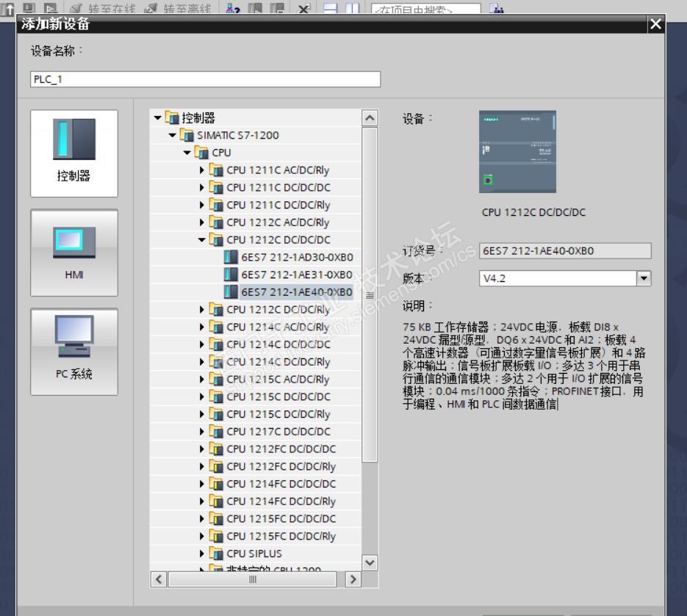Viewport: 687px width, 616px height.
Task: Click folder icon of CPU 1215FC DC/DC/DC
Action: coord(216,518)
